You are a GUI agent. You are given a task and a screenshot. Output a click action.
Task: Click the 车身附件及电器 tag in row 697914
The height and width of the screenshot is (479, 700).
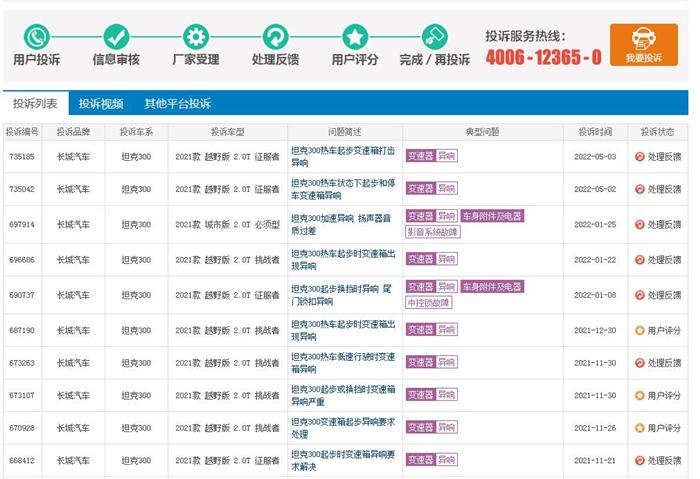pyautogui.click(x=492, y=216)
